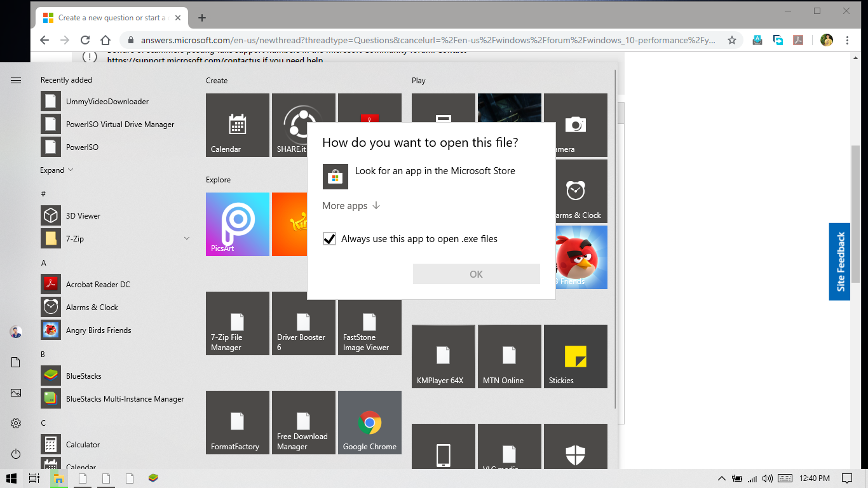The image size is (868, 488).
Task: Open the BlueStacks taskbar icon
Action: coord(153,478)
